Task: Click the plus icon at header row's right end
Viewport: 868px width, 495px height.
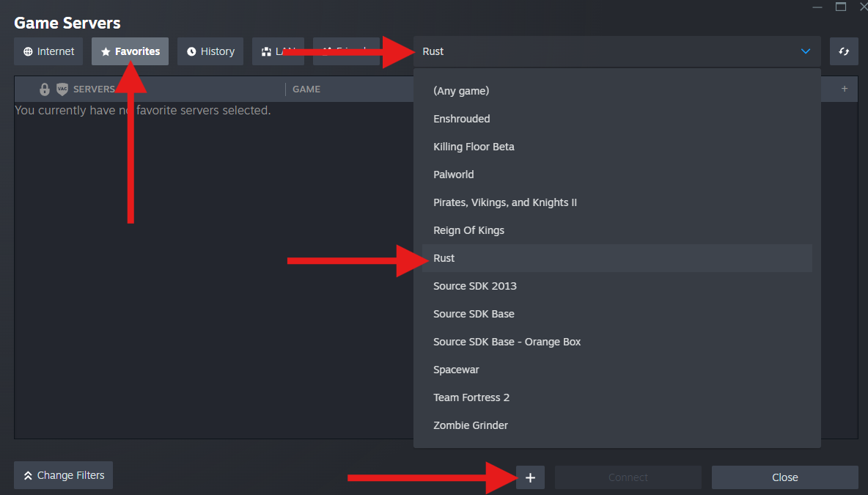Action: (x=844, y=89)
